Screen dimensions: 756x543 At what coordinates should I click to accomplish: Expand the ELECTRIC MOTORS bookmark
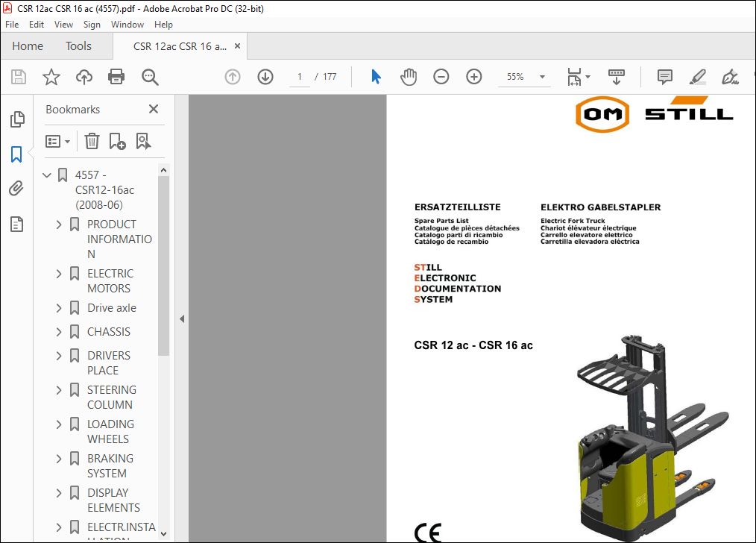(x=59, y=274)
